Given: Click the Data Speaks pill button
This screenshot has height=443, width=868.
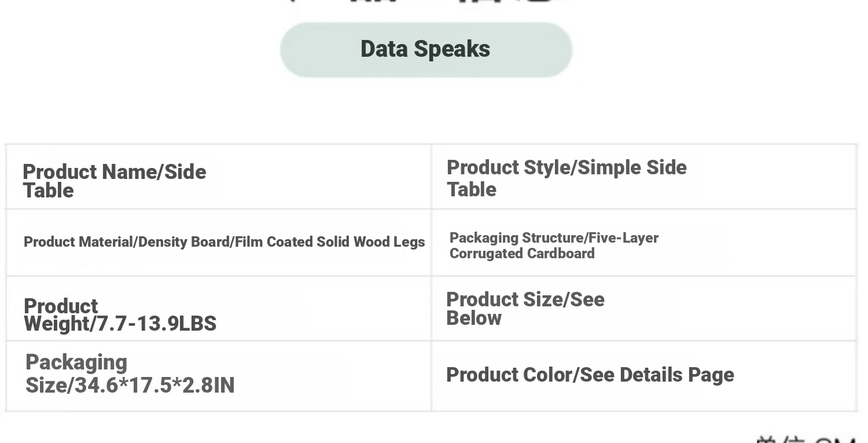Looking at the screenshot, I should tap(426, 50).
